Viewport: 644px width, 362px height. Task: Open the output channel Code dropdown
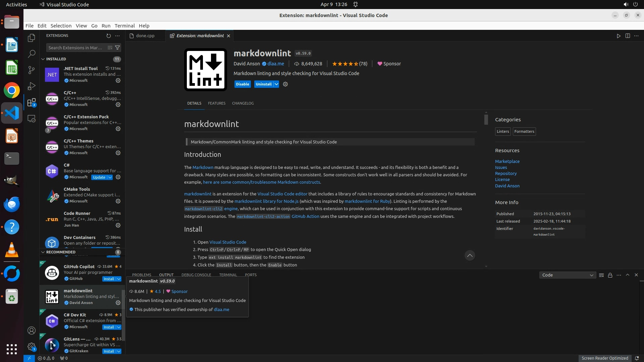[568, 275]
